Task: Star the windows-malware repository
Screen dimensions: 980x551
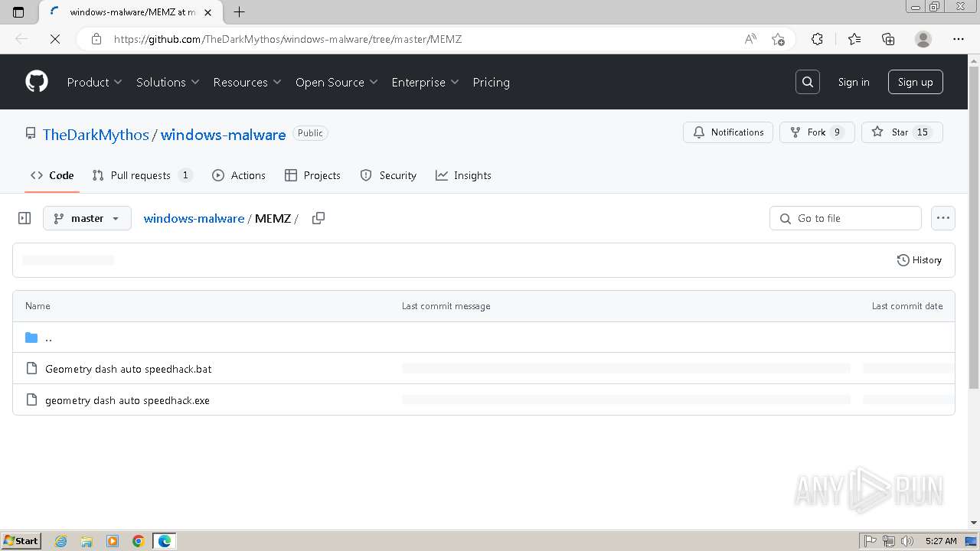Action: tap(902, 132)
